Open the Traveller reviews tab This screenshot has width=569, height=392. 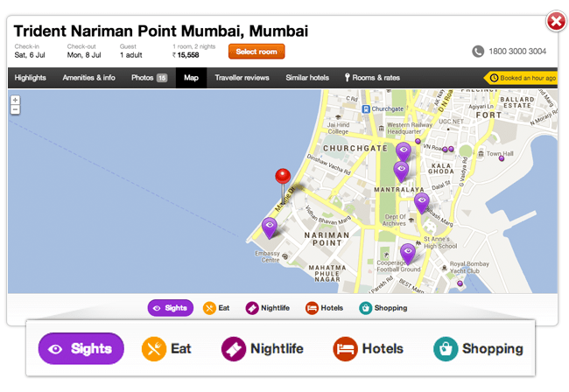point(242,78)
